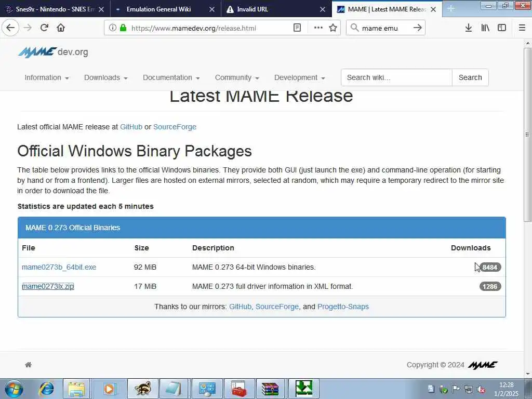532x399 pixels.
Task: Download mame0273b_64bit.exe
Action: pyautogui.click(x=59, y=267)
